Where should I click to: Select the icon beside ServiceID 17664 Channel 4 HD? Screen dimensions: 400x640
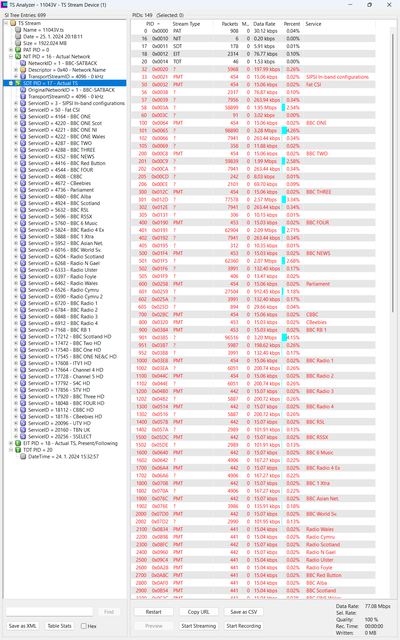point(23,370)
